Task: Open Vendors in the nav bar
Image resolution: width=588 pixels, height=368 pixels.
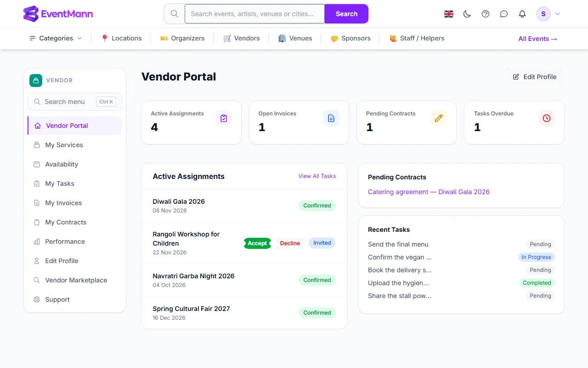Action: [x=242, y=38]
